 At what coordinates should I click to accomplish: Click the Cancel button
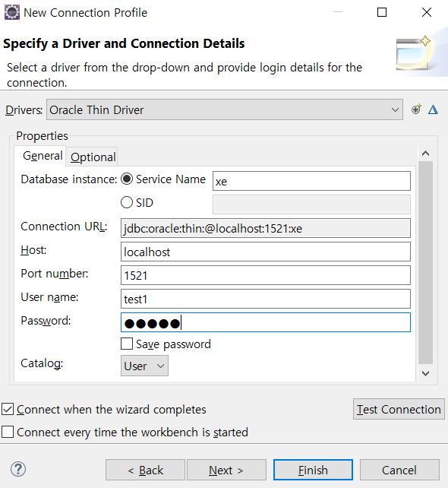click(399, 470)
